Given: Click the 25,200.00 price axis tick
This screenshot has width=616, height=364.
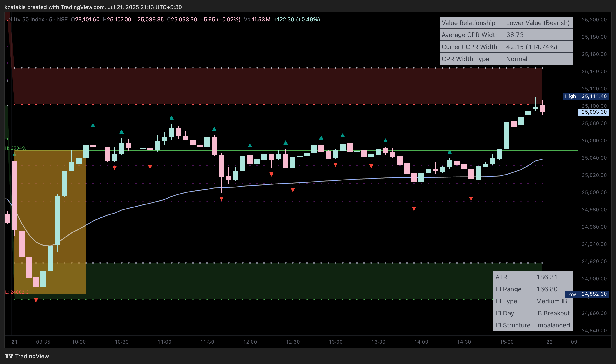Looking at the screenshot, I should (594, 20).
